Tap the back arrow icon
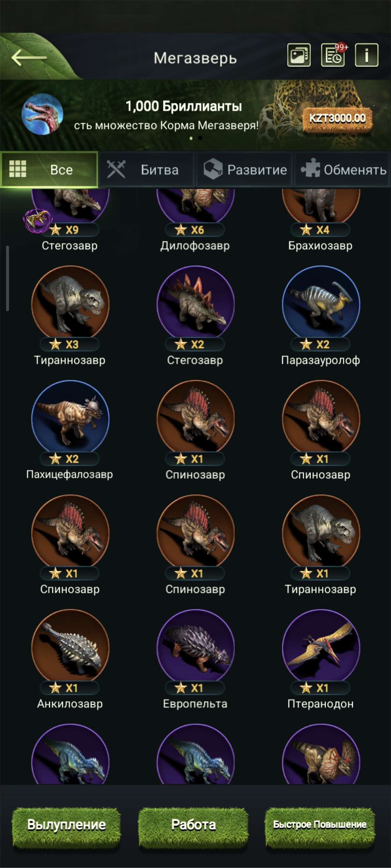The image size is (391, 868). 29,57
